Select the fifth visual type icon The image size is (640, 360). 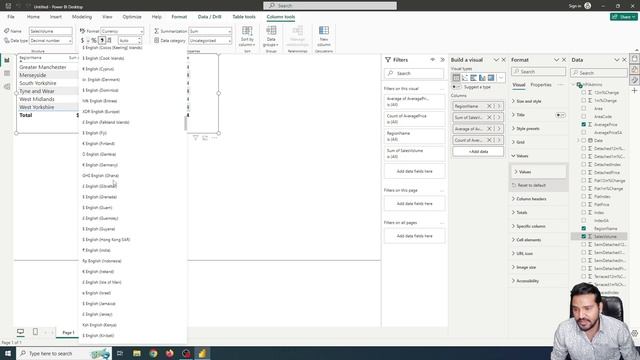[491, 78]
